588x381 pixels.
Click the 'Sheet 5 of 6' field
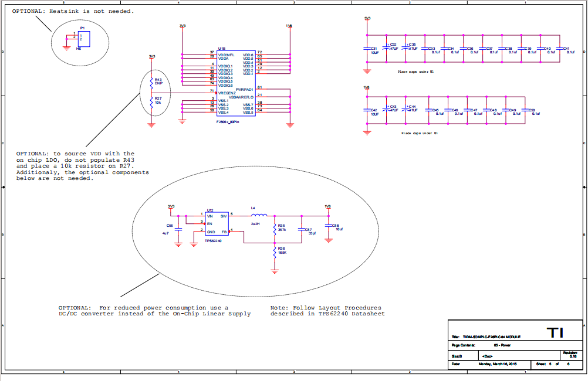click(553, 364)
